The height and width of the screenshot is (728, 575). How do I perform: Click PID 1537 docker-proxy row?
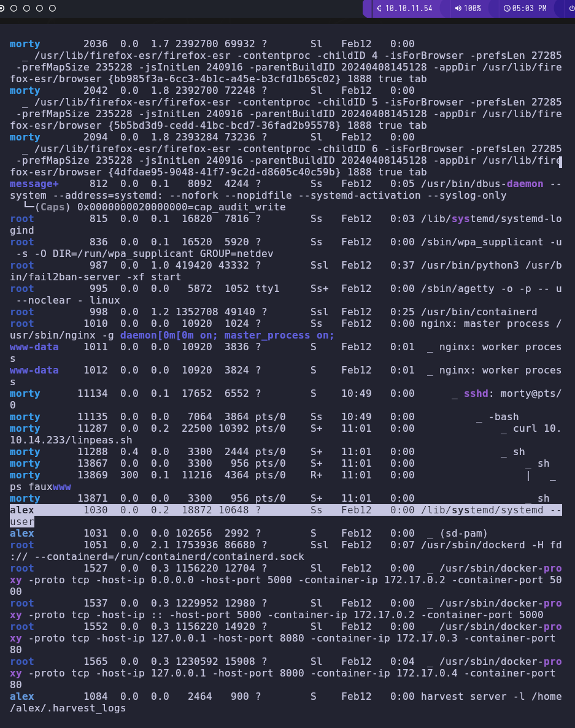click(x=95, y=603)
